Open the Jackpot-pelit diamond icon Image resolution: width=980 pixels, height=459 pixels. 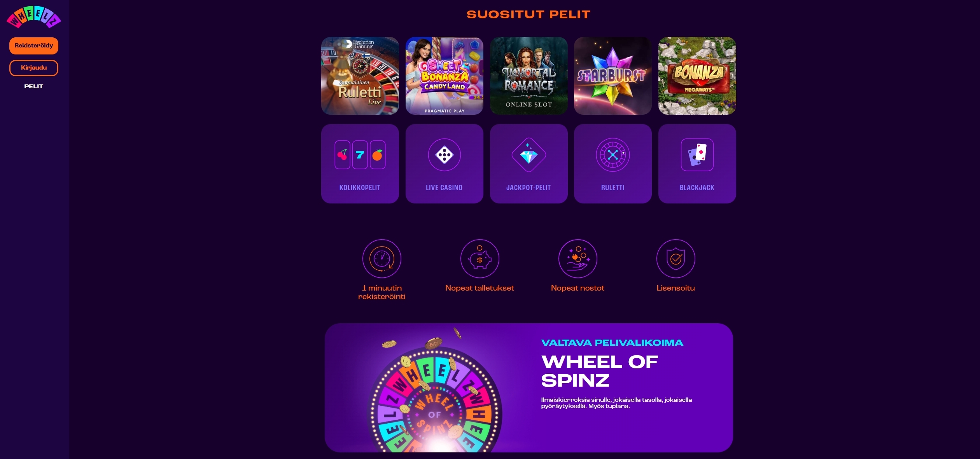click(528, 155)
